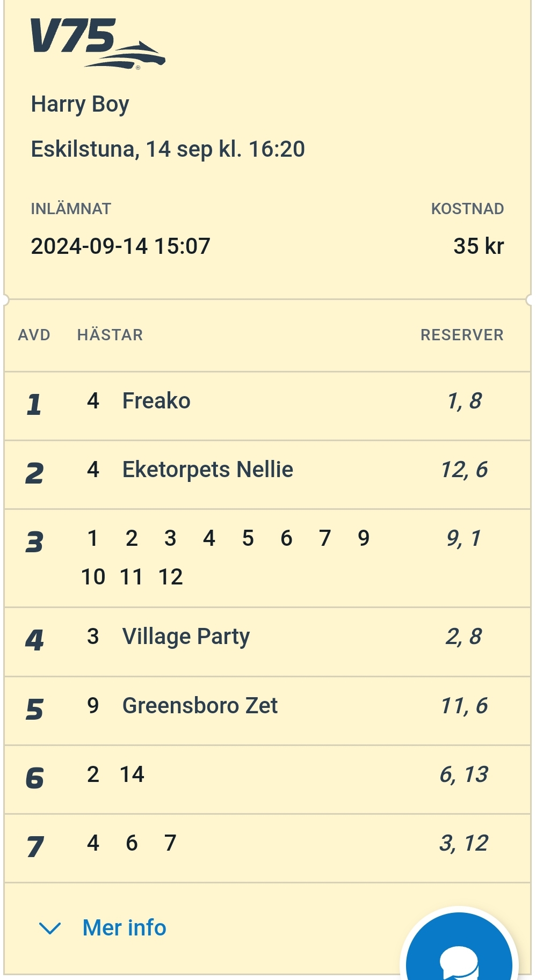Viewport: 536px width, 980px height.
Task: Tap the 35 kr cost value
Action: click(478, 246)
